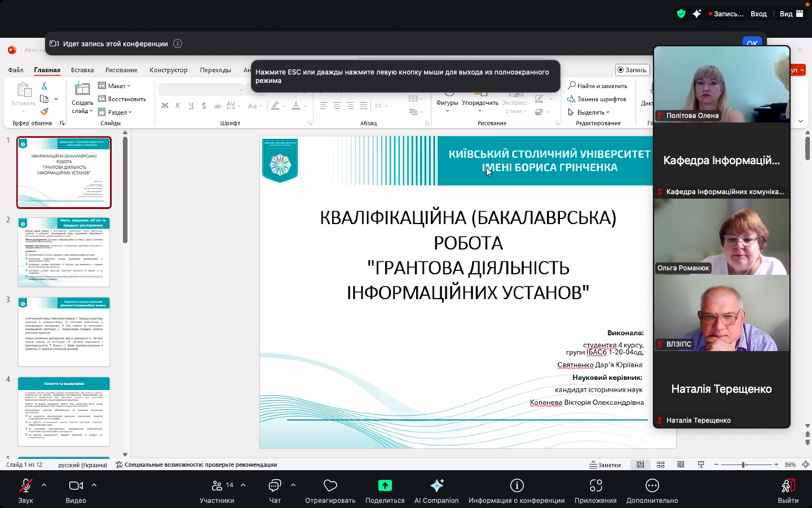The width and height of the screenshot is (812, 508).
Task: Open AI Companion from the toolbar
Action: click(x=436, y=486)
